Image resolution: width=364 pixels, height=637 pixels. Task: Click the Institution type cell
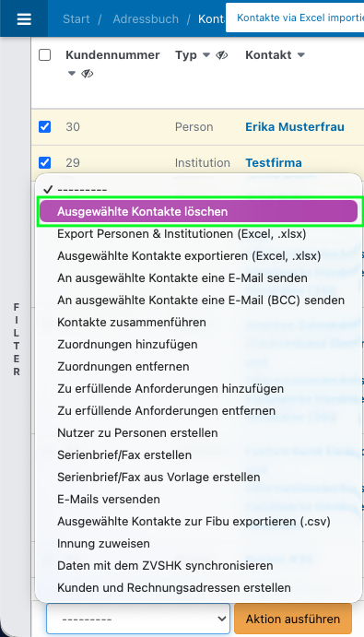(x=203, y=162)
